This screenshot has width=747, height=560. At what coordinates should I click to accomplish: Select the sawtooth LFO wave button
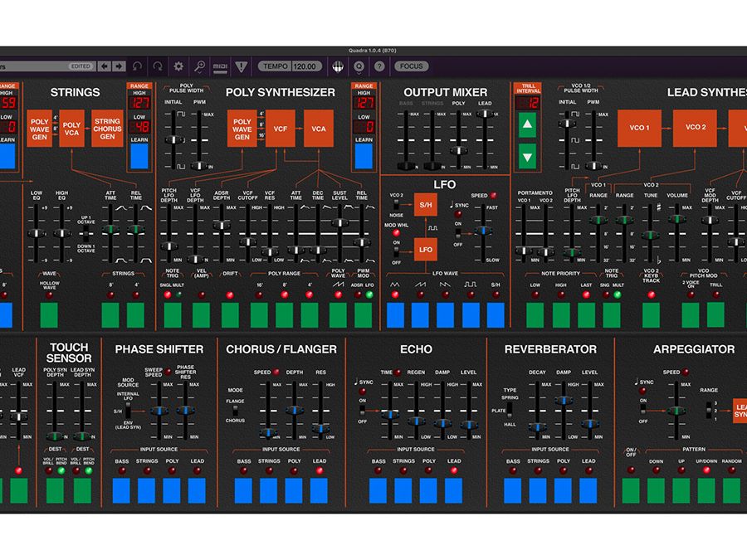(420, 315)
